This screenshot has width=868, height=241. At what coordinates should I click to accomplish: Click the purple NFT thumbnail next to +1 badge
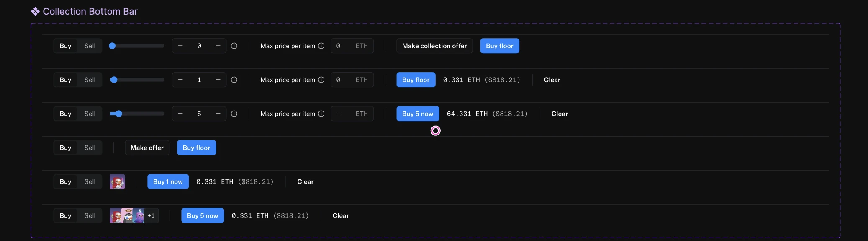tap(139, 216)
